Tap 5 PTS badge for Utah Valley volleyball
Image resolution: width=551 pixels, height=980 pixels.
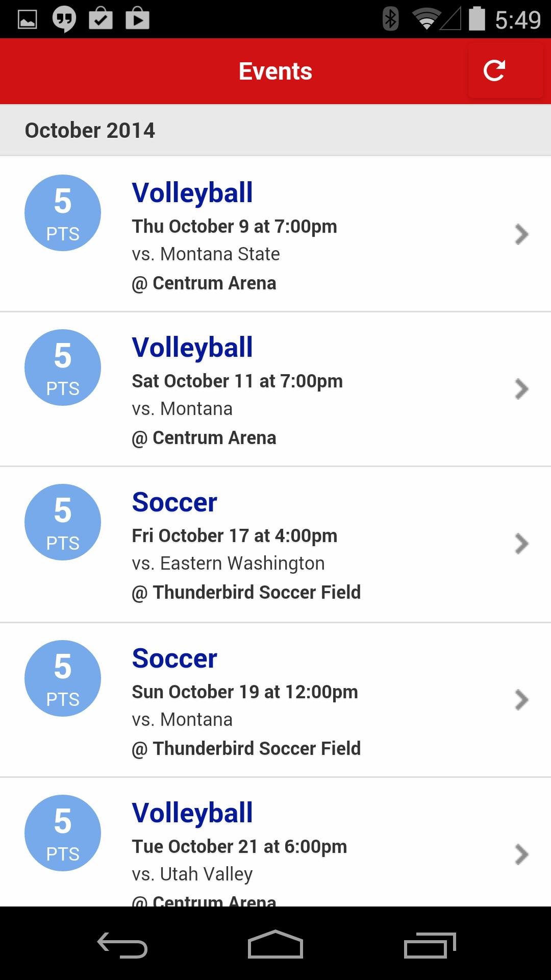click(x=63, y=833)
